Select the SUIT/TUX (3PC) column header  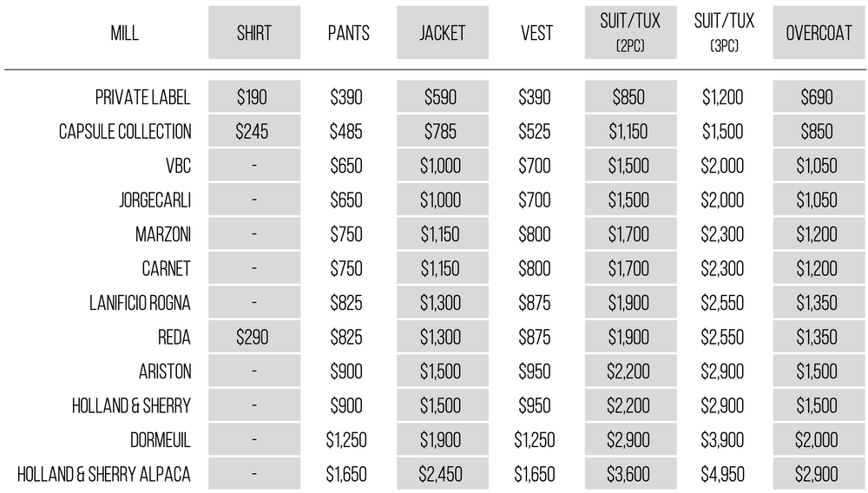(x=724, y=33)
